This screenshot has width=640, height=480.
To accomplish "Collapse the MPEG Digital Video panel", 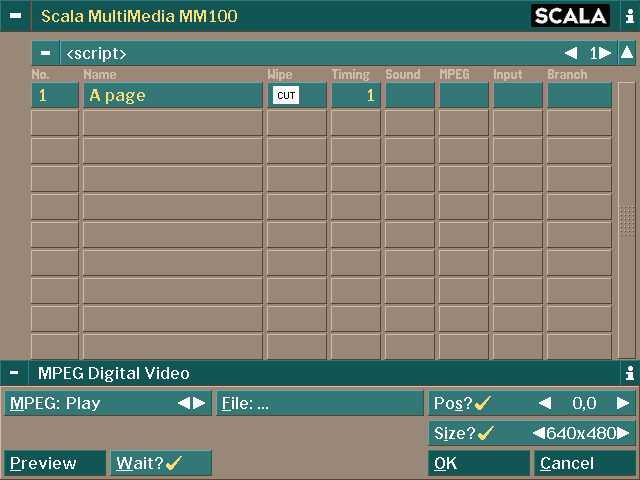I will point(14,373).
